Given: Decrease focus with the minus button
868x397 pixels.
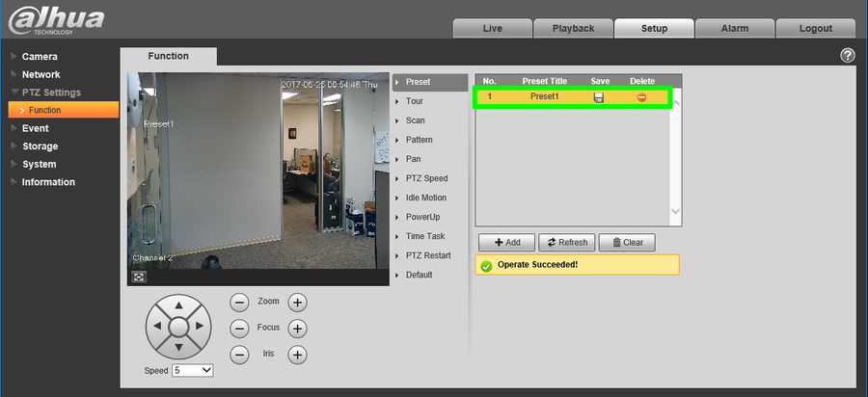Looking at the screenshot, I should [x=239, y=329].
